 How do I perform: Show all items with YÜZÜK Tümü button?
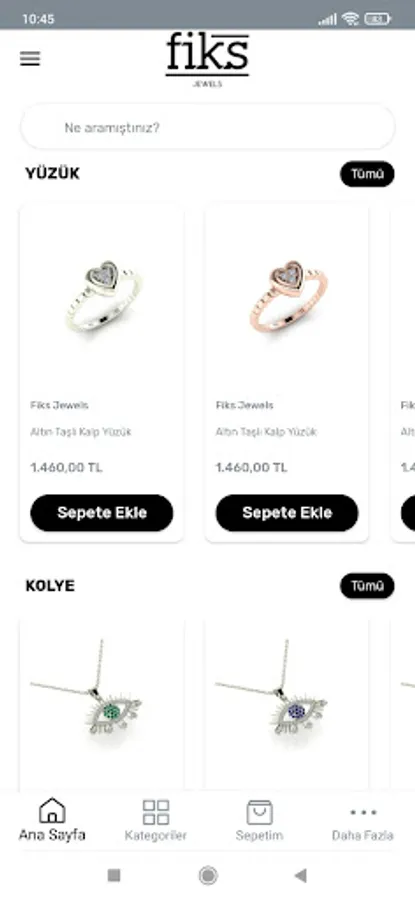[x=367, y=174]
